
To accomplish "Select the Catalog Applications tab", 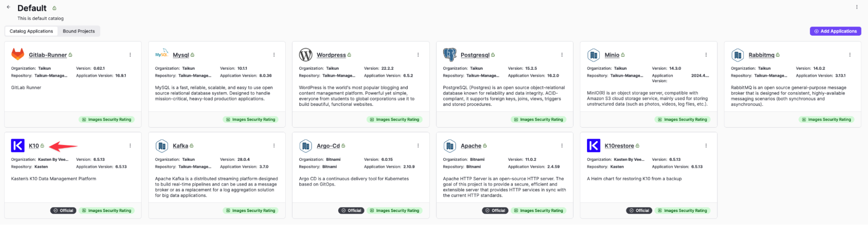I will click(31, 31).
